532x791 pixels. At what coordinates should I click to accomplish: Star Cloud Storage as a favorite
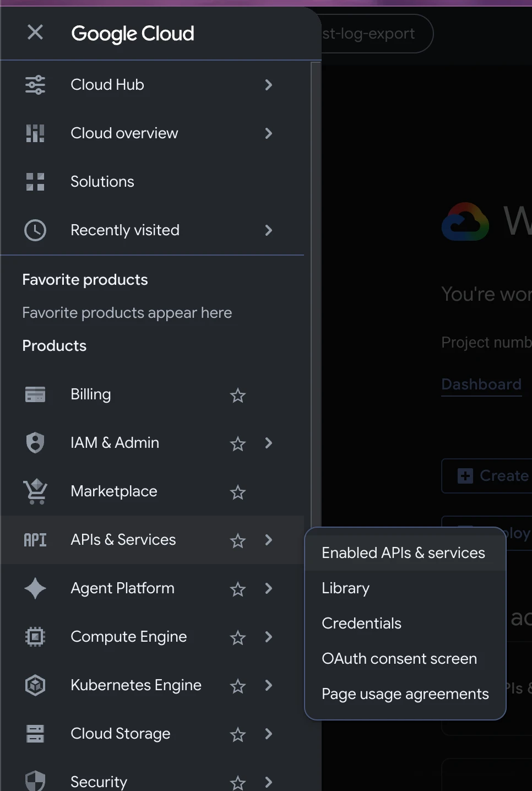238,735
